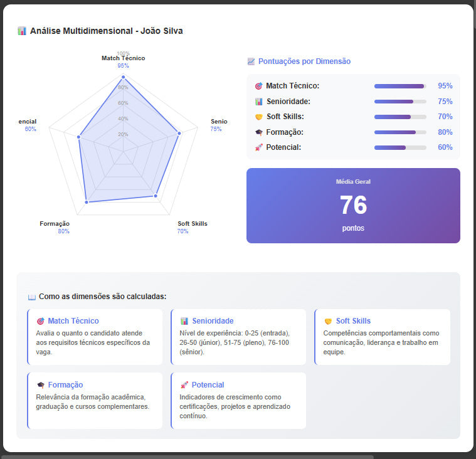Viewport: 476px width, 459px height.
Task: Click the bar chart icon beside Análise Multidimensional title
Action: (22, 31)
